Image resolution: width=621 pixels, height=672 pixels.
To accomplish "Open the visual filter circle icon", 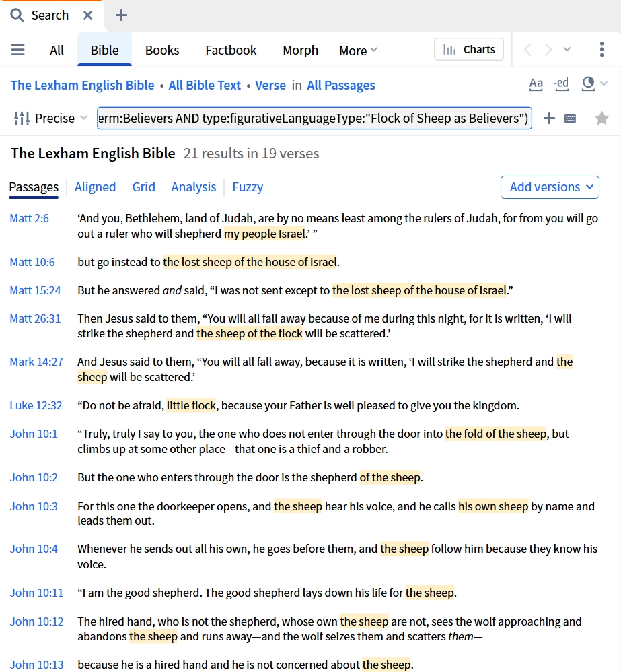I will [589, 83].
